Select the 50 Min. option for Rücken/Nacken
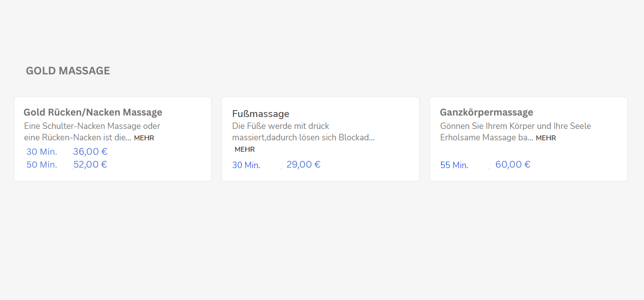Image resolution: width=644 pixels, height=300 pixels. click(42, 165)
